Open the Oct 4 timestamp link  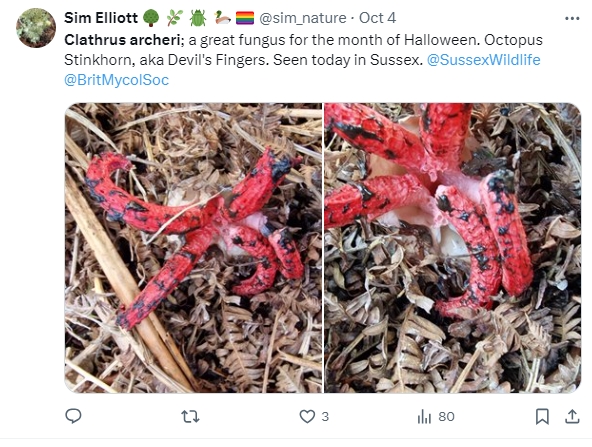click(377, 18)
